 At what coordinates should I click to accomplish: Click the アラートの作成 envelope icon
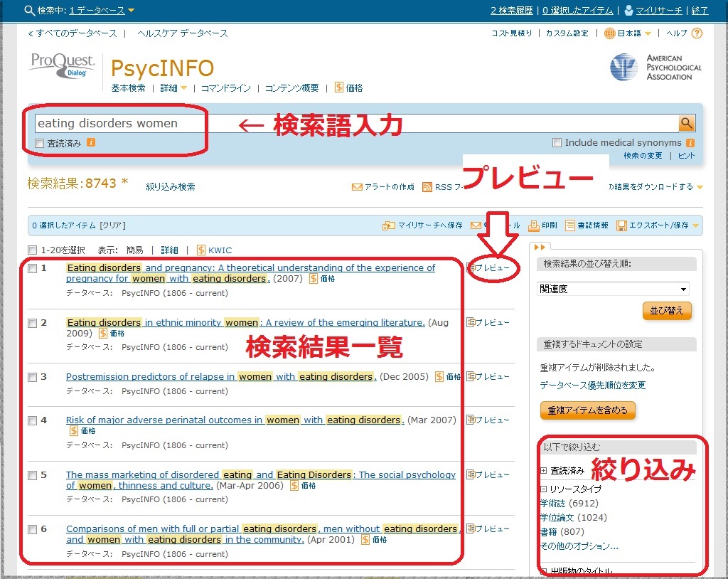(x=357, y=187)
